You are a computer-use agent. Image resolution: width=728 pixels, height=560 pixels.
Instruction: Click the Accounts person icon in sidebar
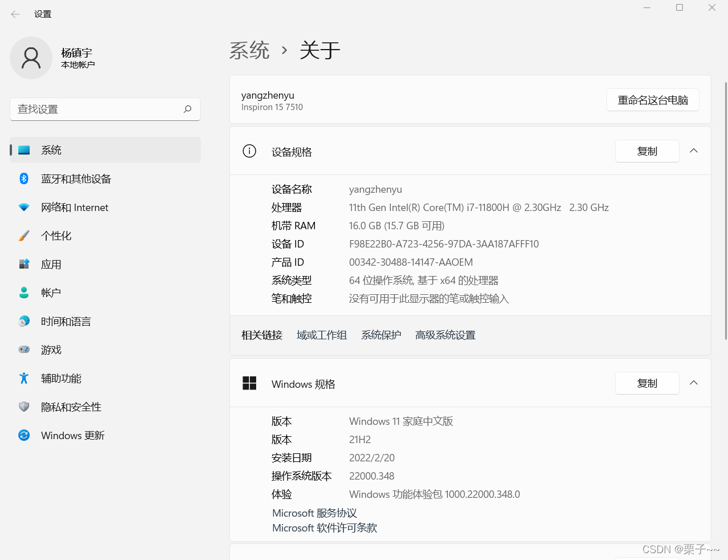pos(24,293)
